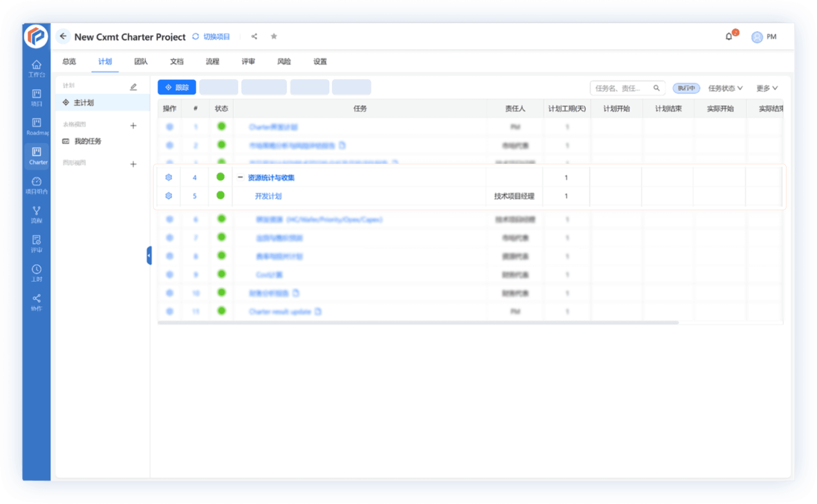Toggle the 执行中 filter tag
The image size is (817, 504).
686,88
